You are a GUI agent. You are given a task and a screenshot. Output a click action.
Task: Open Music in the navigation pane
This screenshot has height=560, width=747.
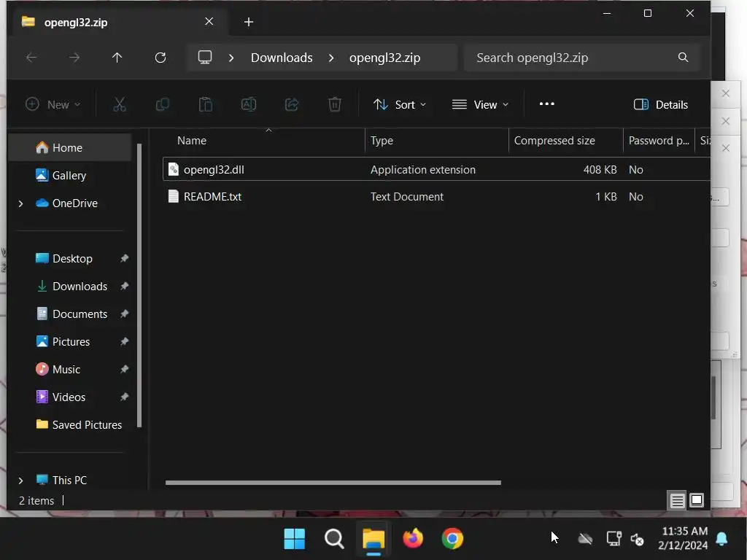tap(66, 369)
